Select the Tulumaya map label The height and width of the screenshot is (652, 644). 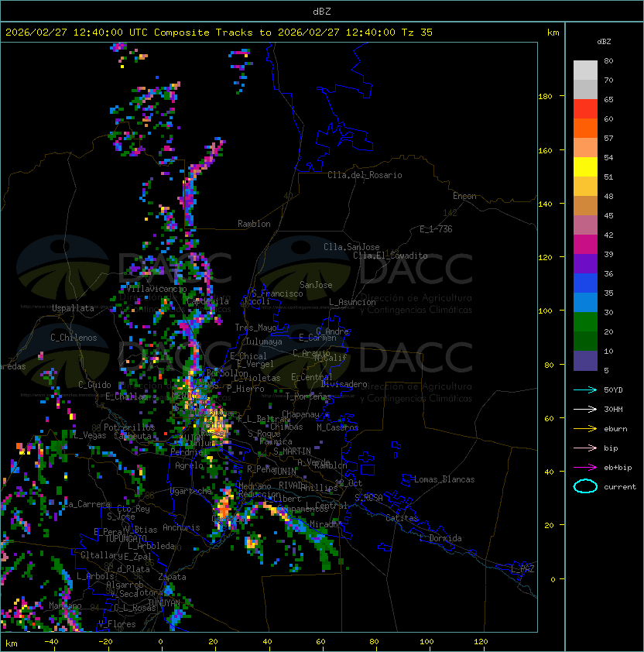tap(264, 341)
